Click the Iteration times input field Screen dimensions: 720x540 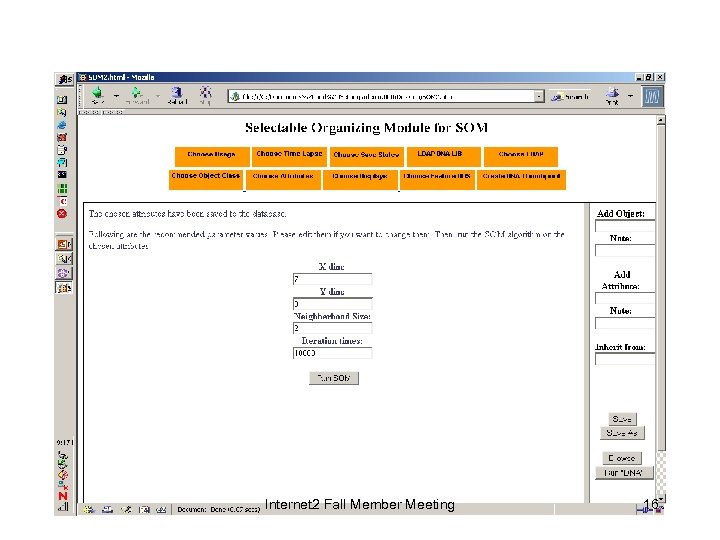click(x=332, y=353)
